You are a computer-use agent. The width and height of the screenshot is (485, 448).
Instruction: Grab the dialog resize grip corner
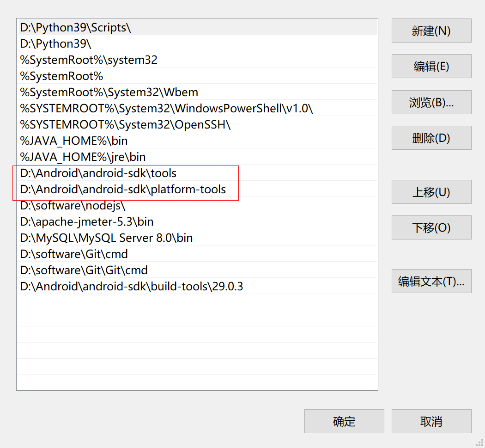(x=480, y=443)
